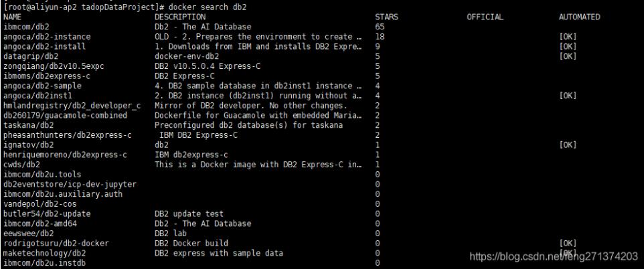Click the [OK] marker for rodrigotsuru/db2-docker

point(568,243)
